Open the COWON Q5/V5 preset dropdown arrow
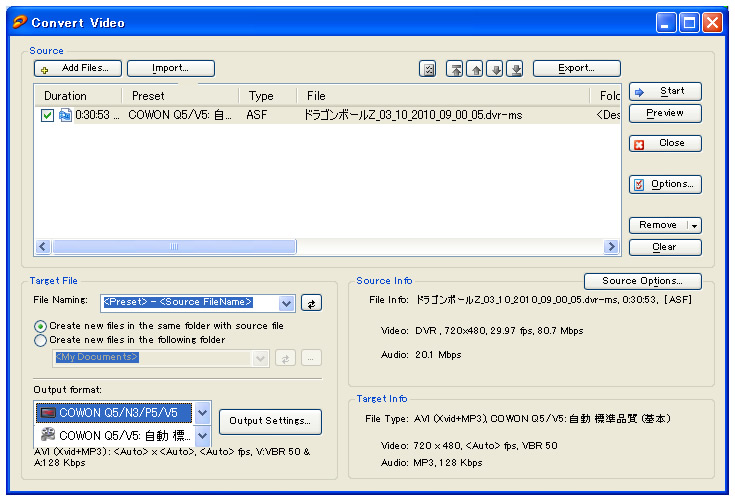Viewport: 735px width, 499px height. [x=202, y=436]
